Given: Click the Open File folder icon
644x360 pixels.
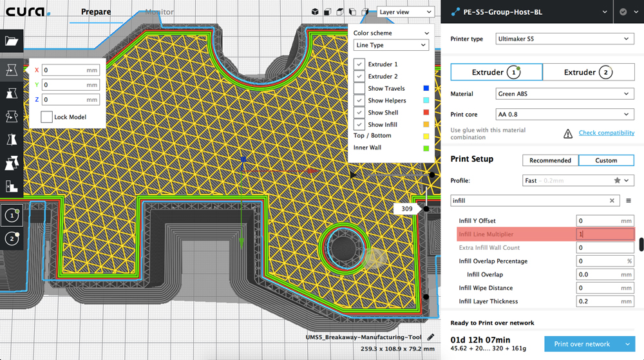Looking at the screenshot, I should coord(12,41).
